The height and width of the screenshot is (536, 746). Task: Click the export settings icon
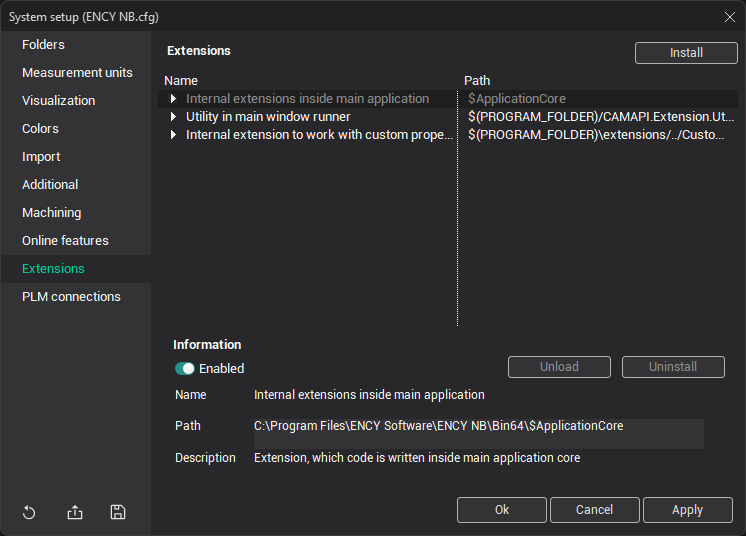[75, 513]
